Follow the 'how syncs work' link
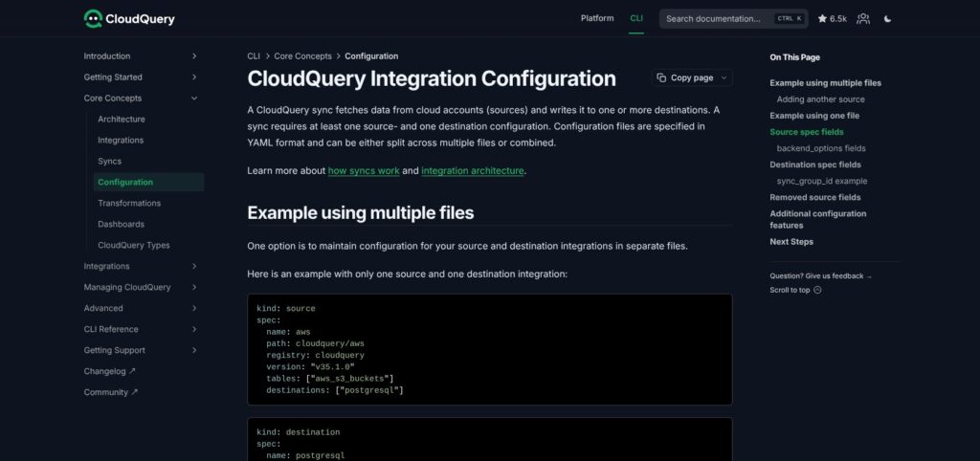 pyautogui.click(x=364, y=170)
